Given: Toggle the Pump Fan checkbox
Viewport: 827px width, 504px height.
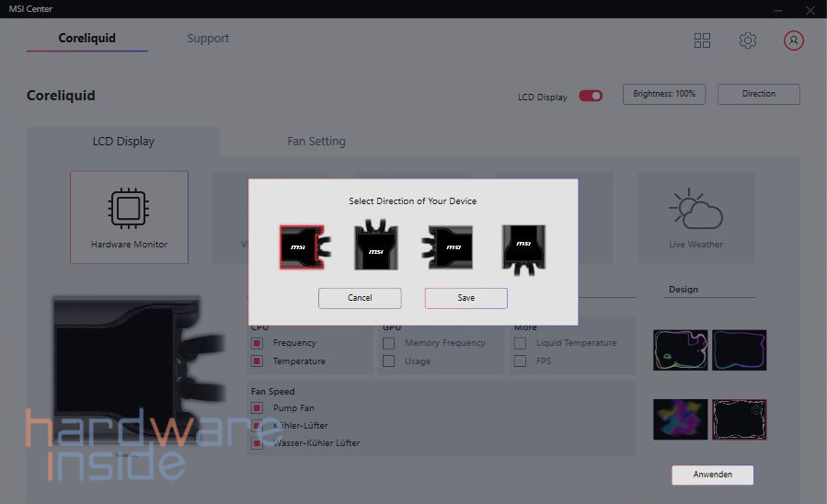Looking at the screenshot, I should pyautogui.click(x=257, y=408).
